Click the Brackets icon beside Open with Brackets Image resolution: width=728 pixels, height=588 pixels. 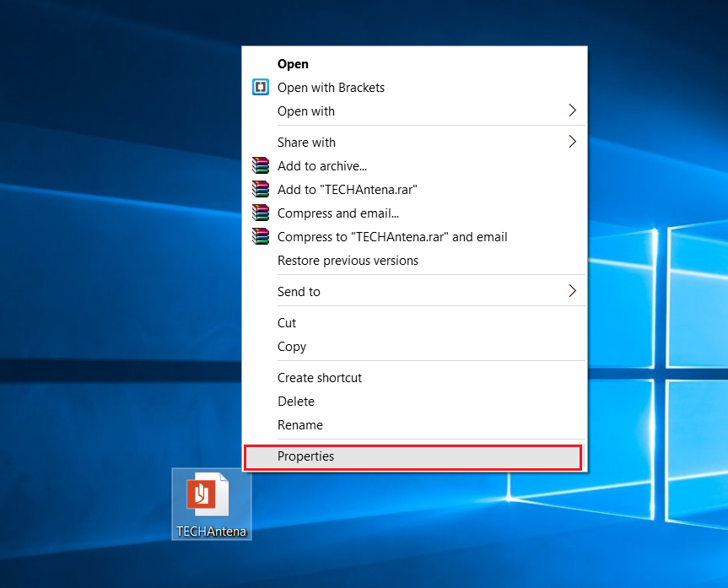pos(261,87)
